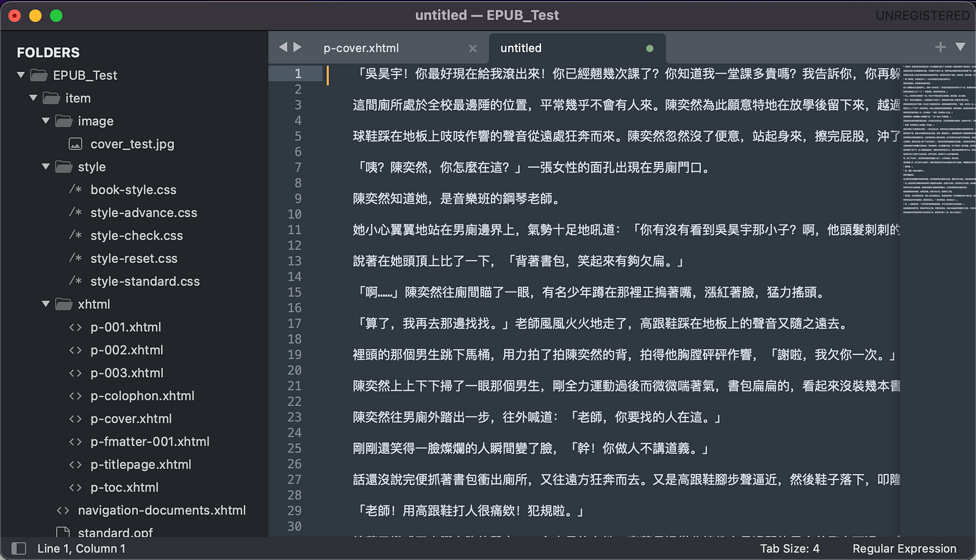The height and width of the screenshot is (560, 976).
Task: Open standard.opf file
Action: tap(115, 532)
